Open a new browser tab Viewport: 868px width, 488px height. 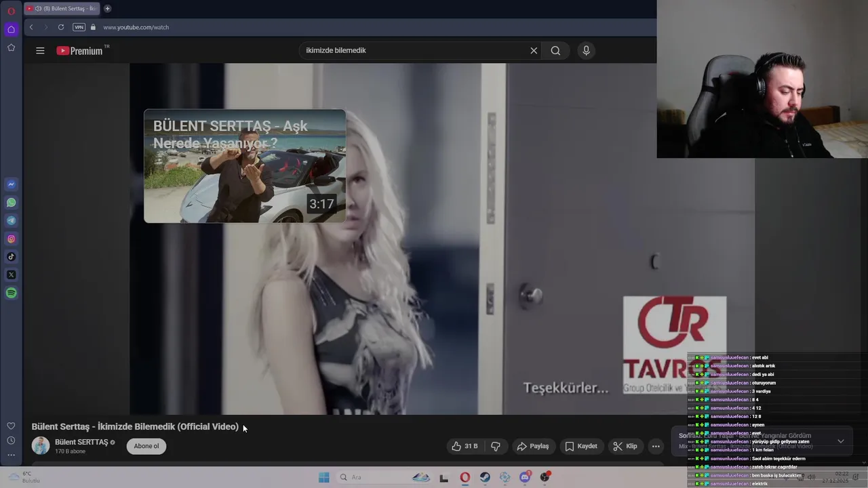[107, 9]
